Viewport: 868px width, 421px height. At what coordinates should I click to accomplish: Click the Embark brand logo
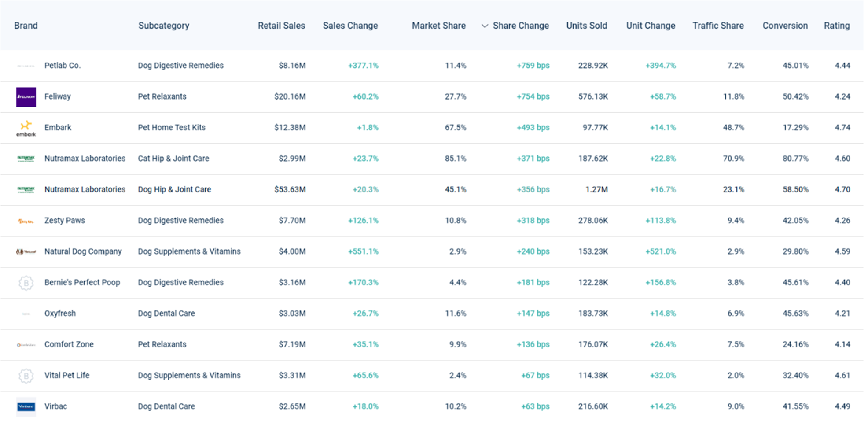point(26,128)
